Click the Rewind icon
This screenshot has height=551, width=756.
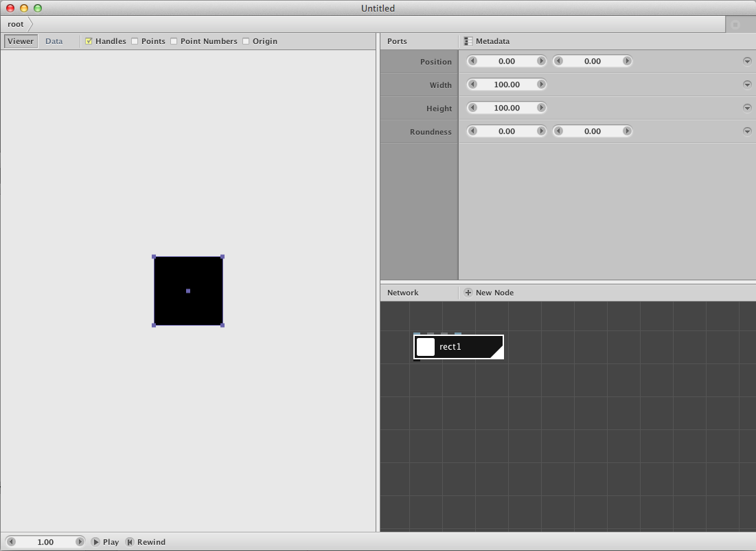coord(130,542)
